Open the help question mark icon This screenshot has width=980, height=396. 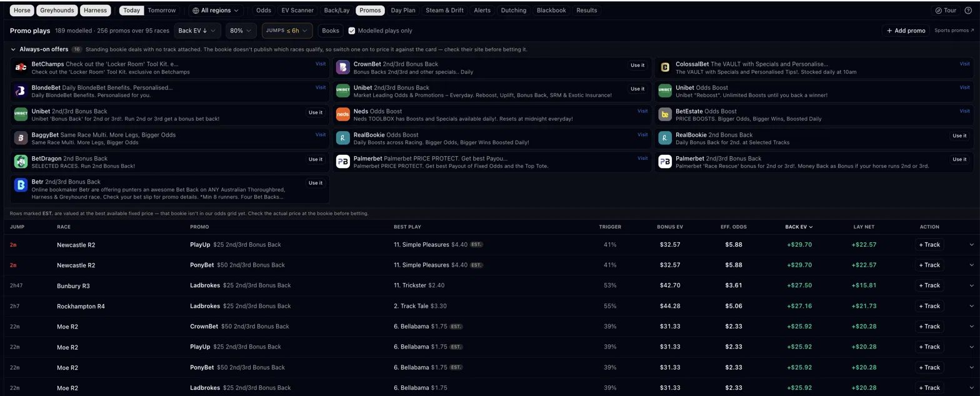968,11
